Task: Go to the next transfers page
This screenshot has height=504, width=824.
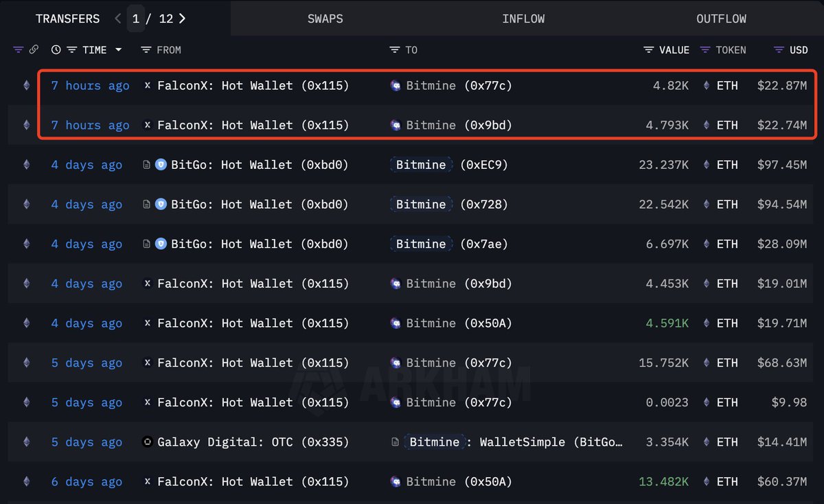Action: pyautogui.click(x=182, y=19)
